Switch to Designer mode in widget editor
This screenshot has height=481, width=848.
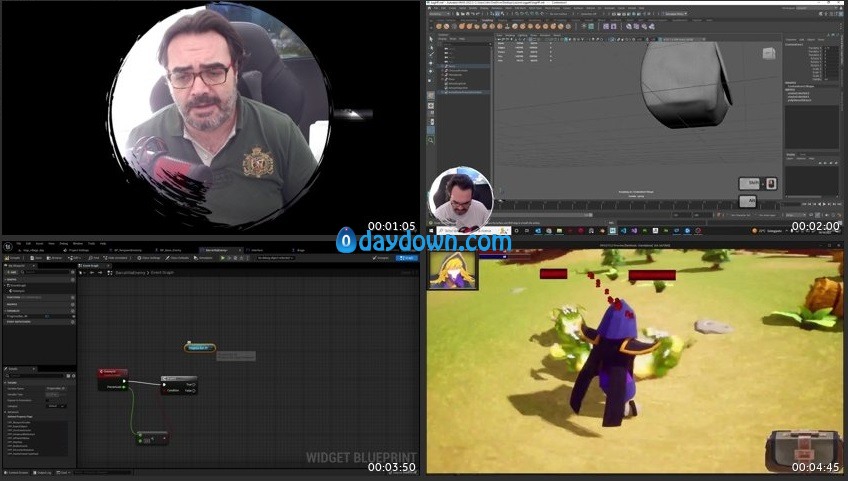(x=381, y=258)
